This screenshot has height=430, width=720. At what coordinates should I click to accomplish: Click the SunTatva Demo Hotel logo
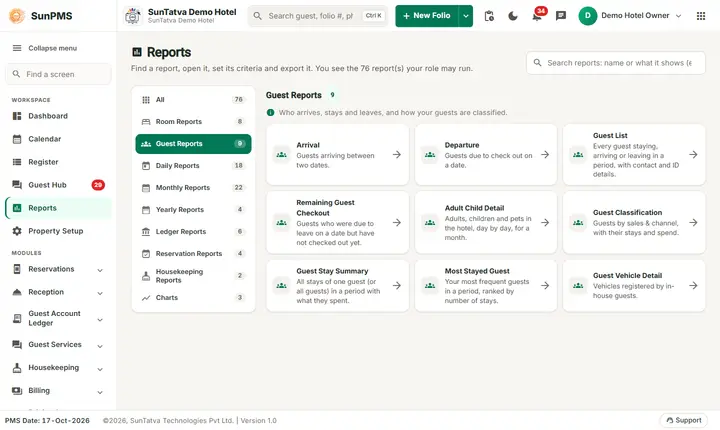pos(133,16)
